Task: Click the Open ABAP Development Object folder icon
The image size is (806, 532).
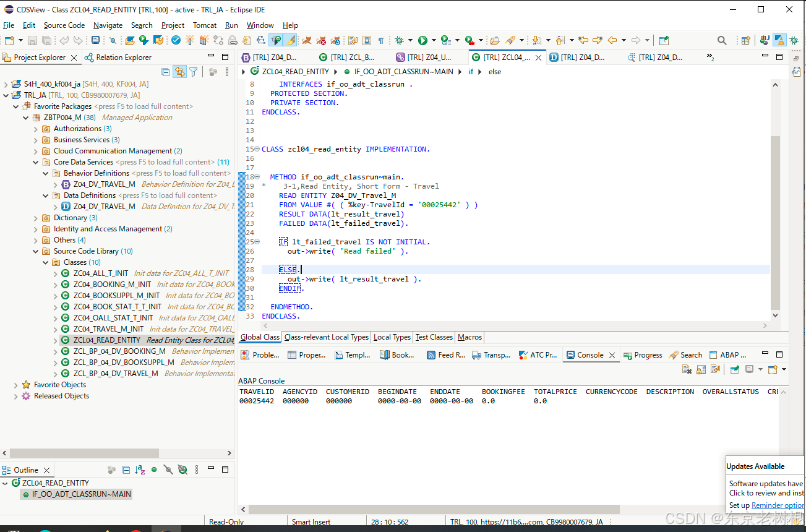Action: 130,40
